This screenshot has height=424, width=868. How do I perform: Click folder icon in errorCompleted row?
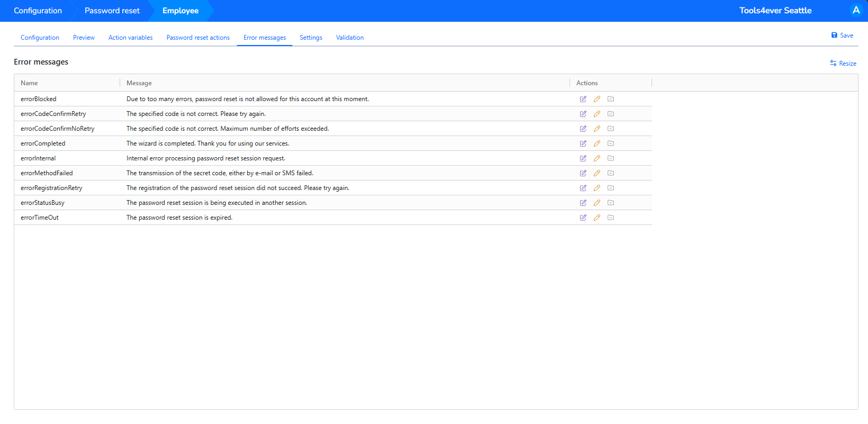611,143
